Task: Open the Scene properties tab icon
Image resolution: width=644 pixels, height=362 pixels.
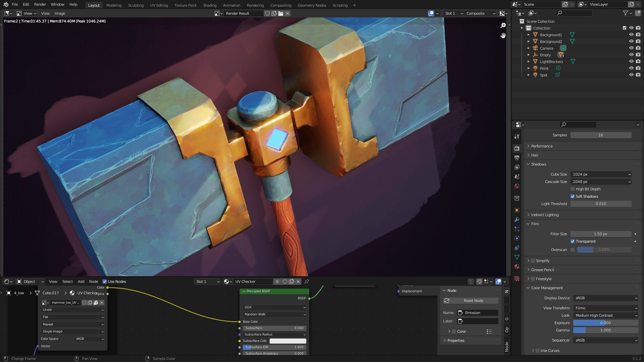Action: [x=517, y=176]
